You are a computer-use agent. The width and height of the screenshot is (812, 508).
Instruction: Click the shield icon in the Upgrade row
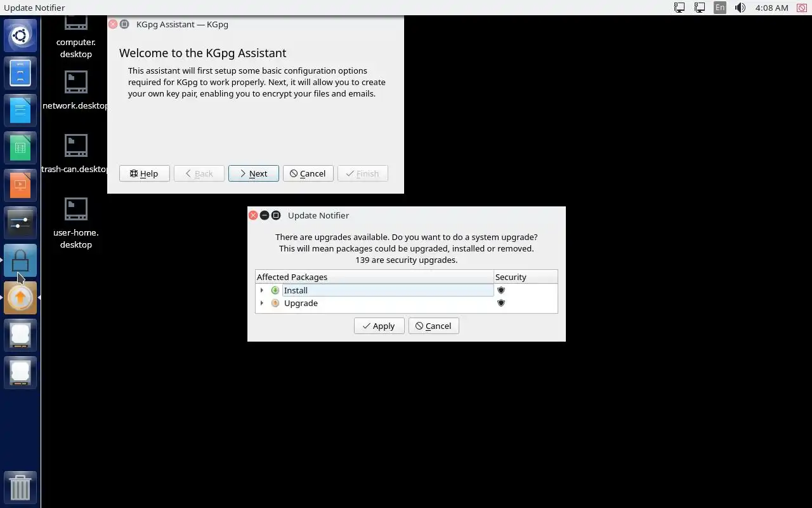(501, 303)
